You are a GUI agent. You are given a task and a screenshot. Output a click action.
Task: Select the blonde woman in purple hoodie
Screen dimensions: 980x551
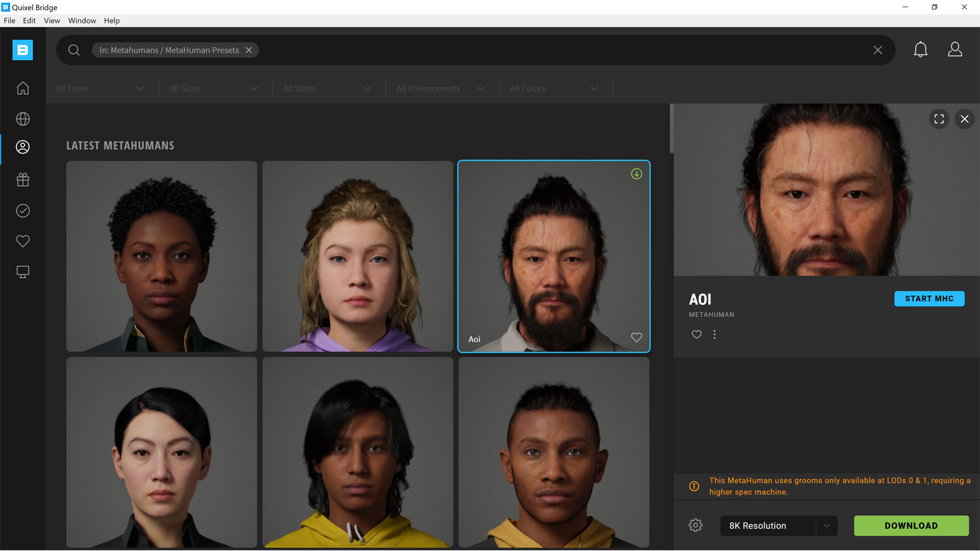[357, 256]
